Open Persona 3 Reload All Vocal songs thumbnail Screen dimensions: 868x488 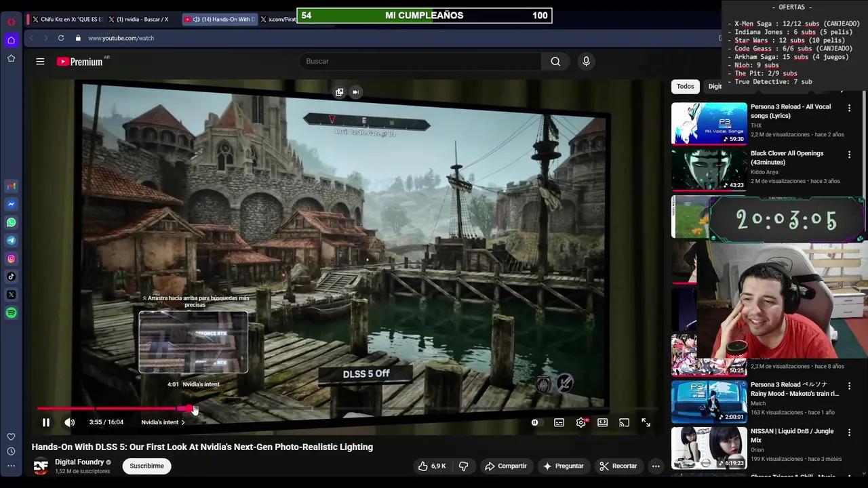coord(709,123)
